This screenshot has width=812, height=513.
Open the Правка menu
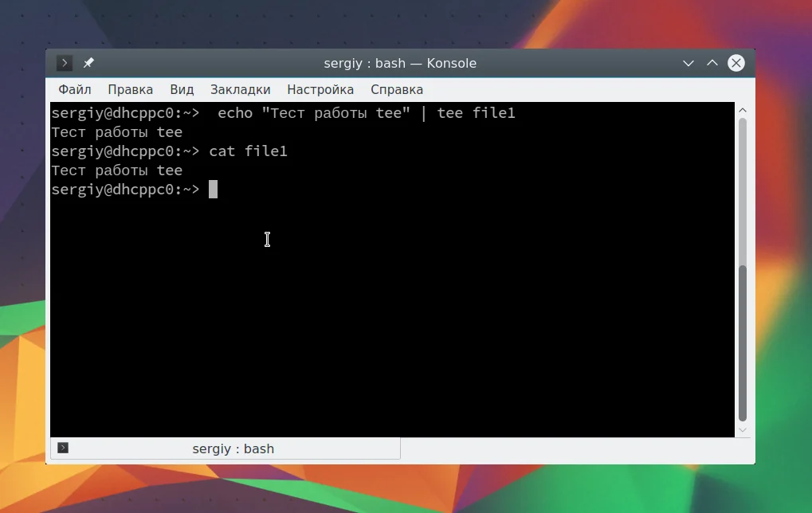[131, 89]
